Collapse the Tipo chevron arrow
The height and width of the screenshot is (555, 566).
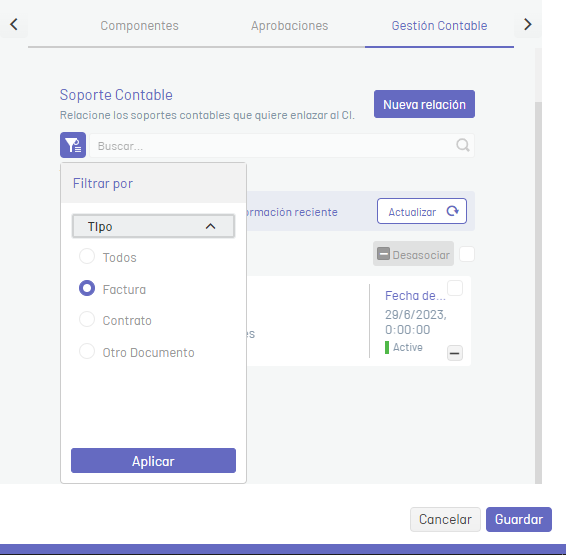click(210, 227)
